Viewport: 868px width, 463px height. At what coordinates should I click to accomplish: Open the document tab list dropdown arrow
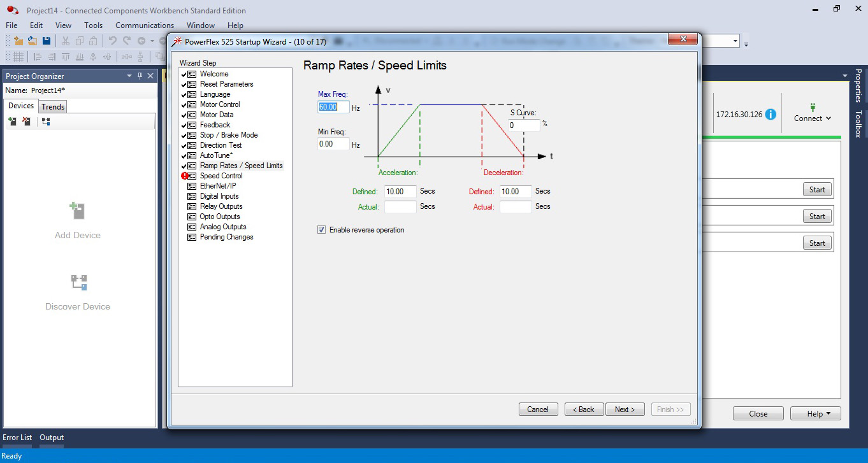[846, 75]
